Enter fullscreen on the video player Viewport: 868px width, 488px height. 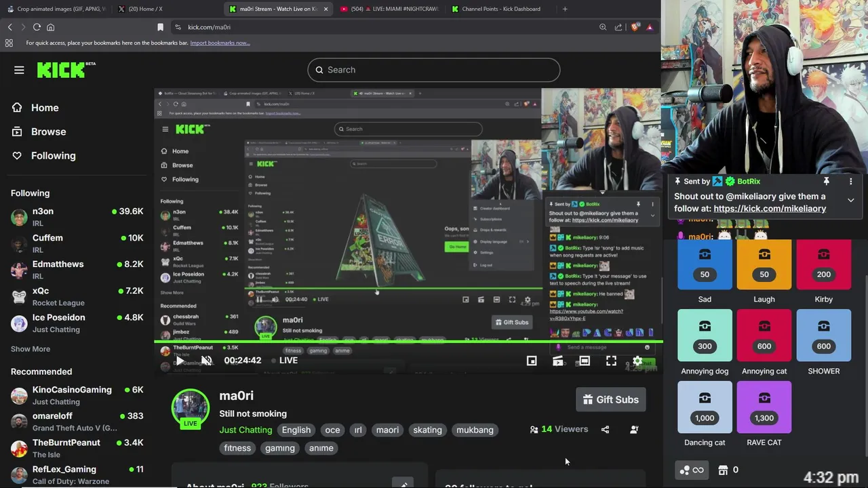611,361
